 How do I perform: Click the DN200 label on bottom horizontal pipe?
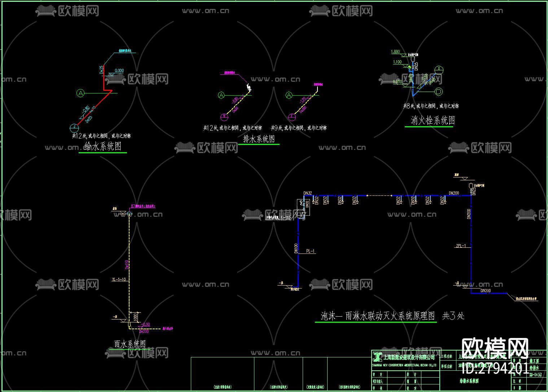click(486, 291)
